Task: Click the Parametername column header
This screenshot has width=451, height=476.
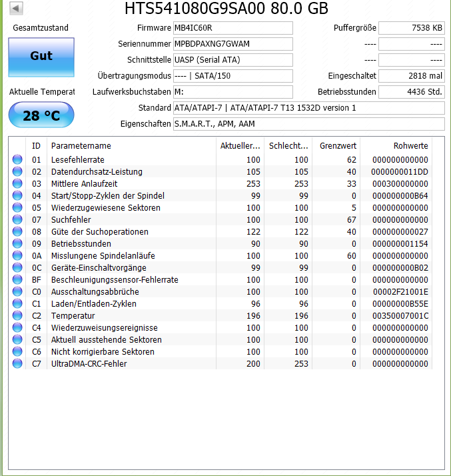Action: (x=131, y=146)
